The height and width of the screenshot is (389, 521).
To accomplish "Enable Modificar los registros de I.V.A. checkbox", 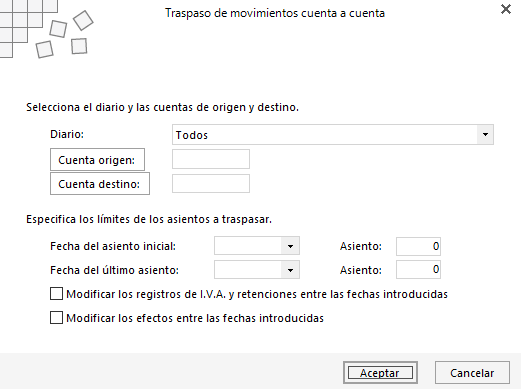I will pyautogui.click(x=56, y=294).
